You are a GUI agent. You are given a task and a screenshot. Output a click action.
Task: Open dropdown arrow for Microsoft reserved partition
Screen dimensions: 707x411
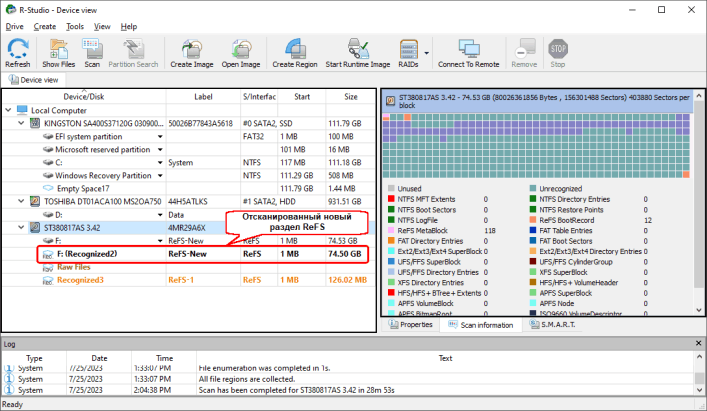160,150
